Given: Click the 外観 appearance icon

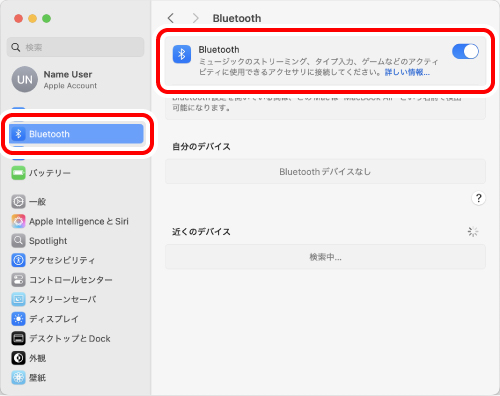Looking at the screenshot, I should click(x=18, y=358).
